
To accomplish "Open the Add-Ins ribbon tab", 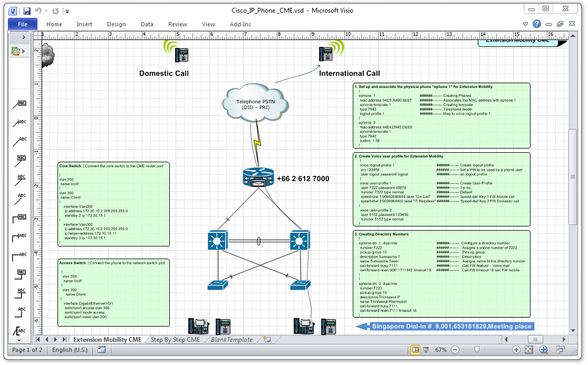I will [240, 24].
